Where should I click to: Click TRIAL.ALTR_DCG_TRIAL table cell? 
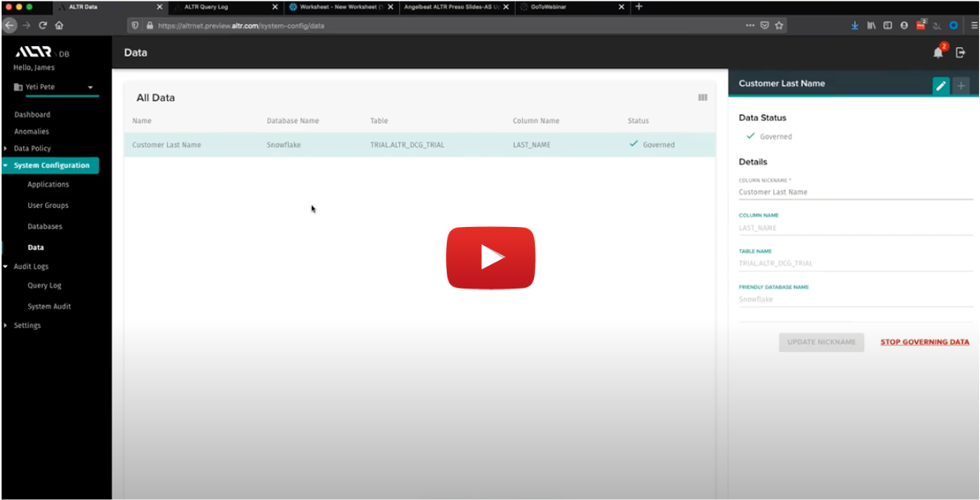pos(406,145)
